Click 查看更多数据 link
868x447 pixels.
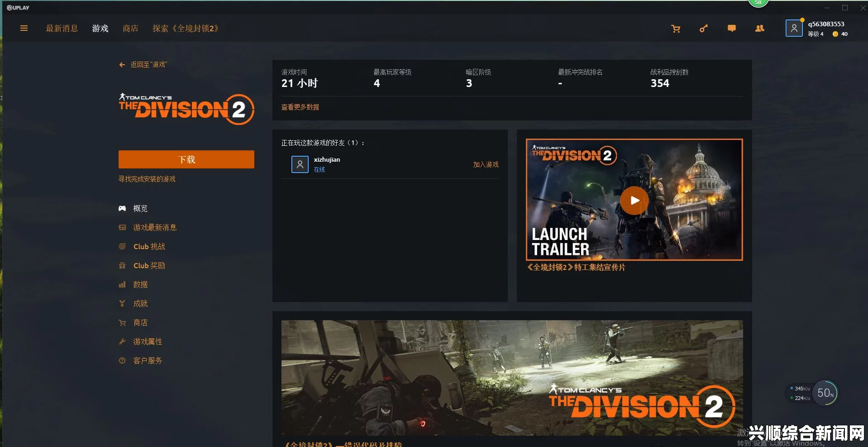point(300,107)
